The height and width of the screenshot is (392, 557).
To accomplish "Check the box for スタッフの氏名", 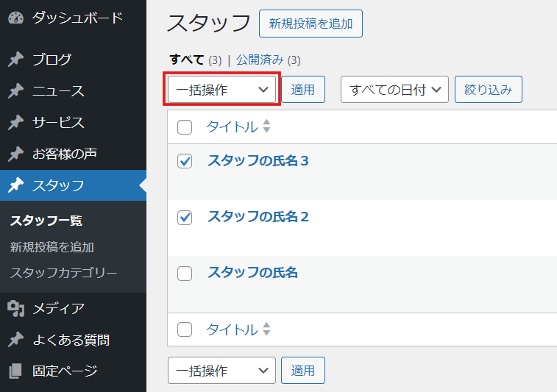I will pos(185,274).
